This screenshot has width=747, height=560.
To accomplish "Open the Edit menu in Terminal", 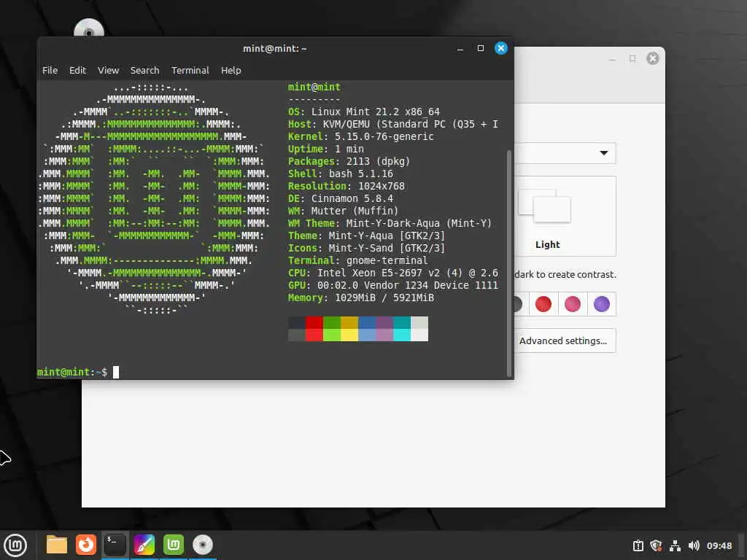I will (x=77, y=71).
